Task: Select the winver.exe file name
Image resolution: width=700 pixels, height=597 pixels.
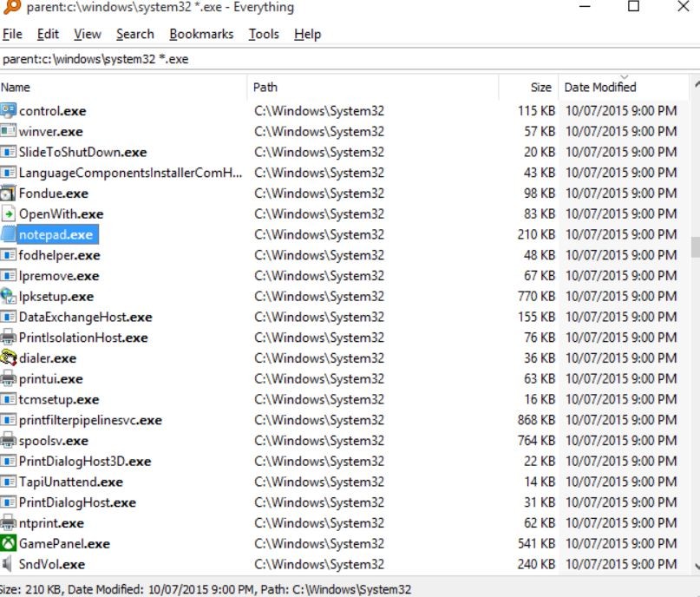Action: point(50,131)
